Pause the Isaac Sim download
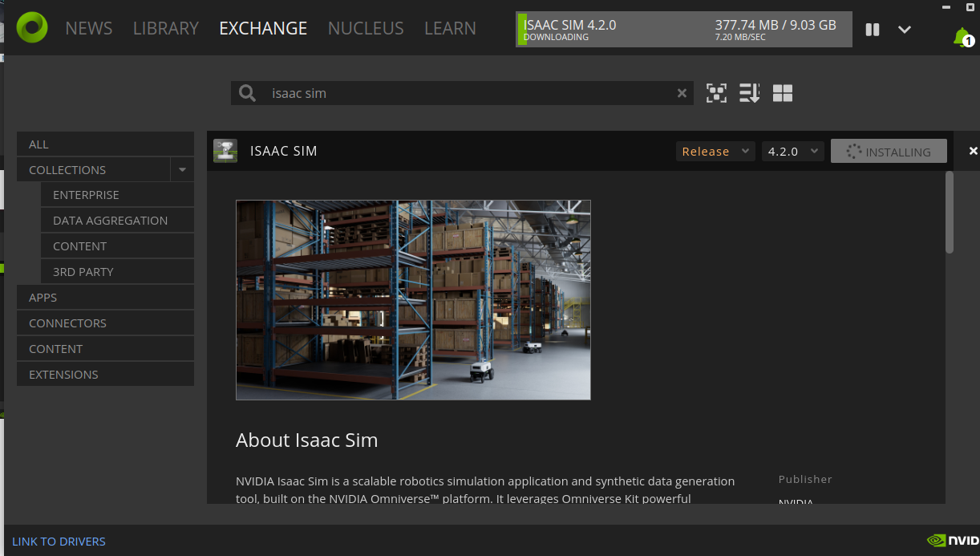Viewport: 980px width, 556px height. [x=873, y=30]
